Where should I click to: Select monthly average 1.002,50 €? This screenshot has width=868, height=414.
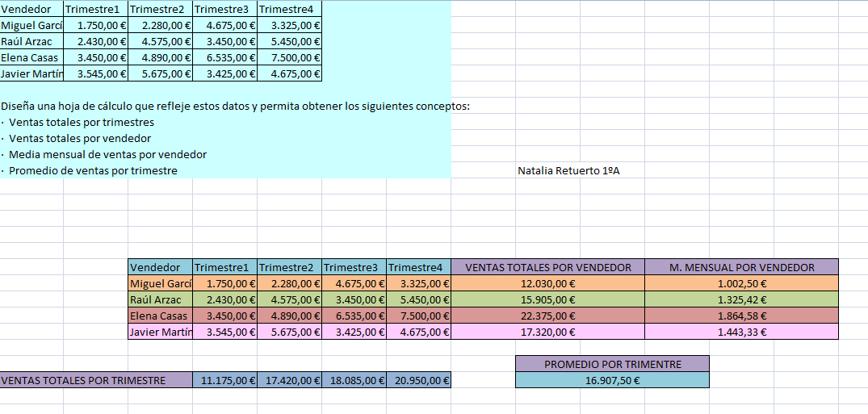742,283
